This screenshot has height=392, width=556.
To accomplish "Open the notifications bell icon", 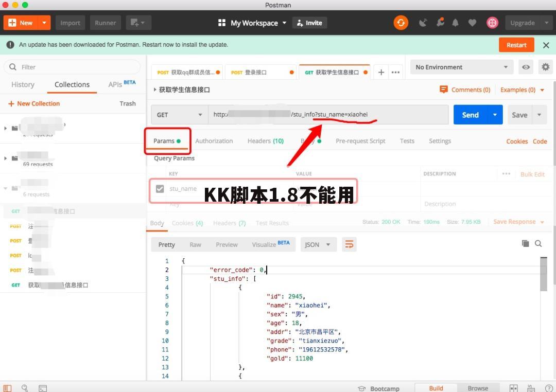I will point(455,23).
